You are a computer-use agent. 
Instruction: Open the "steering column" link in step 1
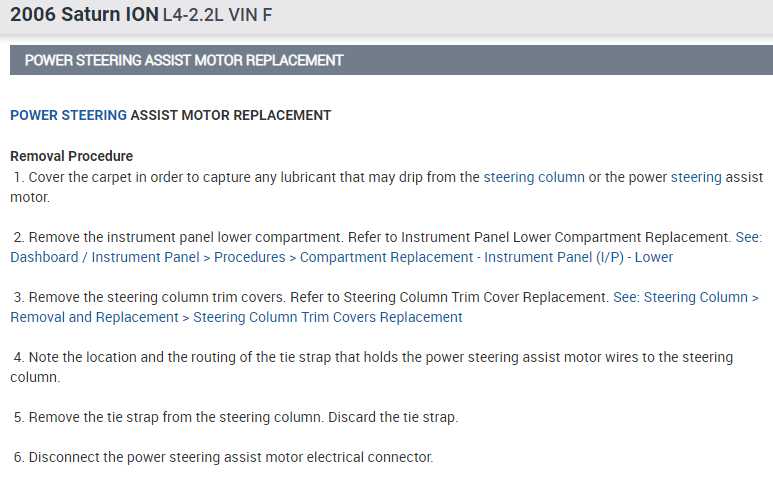(x=533, y=177)
